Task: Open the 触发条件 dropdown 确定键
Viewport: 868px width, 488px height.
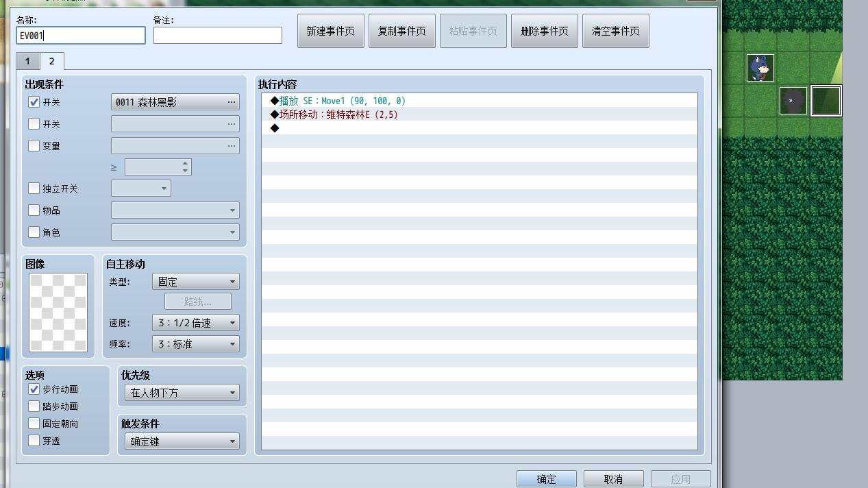Action: pos(182,441)
